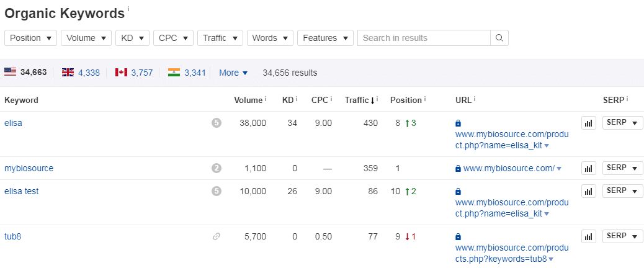Expand SERP dropdown for elisa row
Image resolution: width=644 pixels, height=268 pixels.
[x=622, y=123]
